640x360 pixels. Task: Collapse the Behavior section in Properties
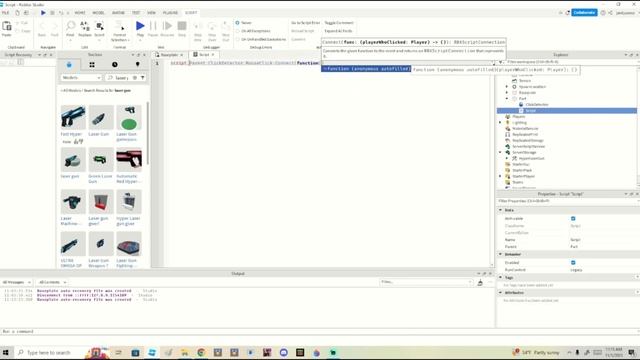tap(501, 254)
